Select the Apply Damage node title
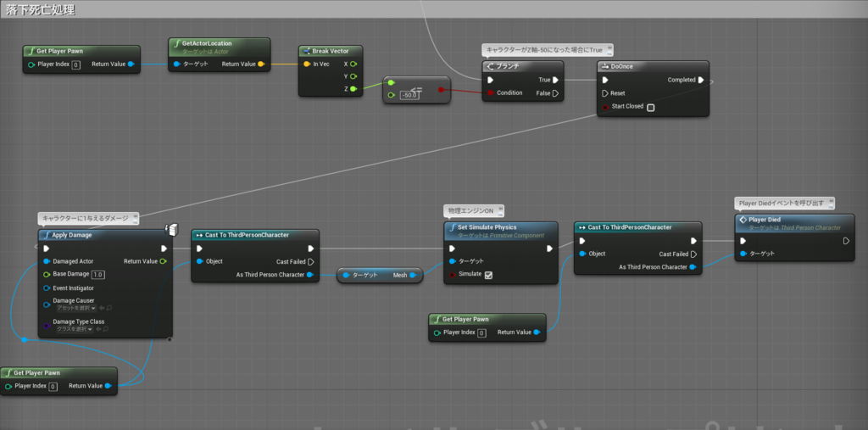Viewport: 868px width, 430px height. click(72, 235)
